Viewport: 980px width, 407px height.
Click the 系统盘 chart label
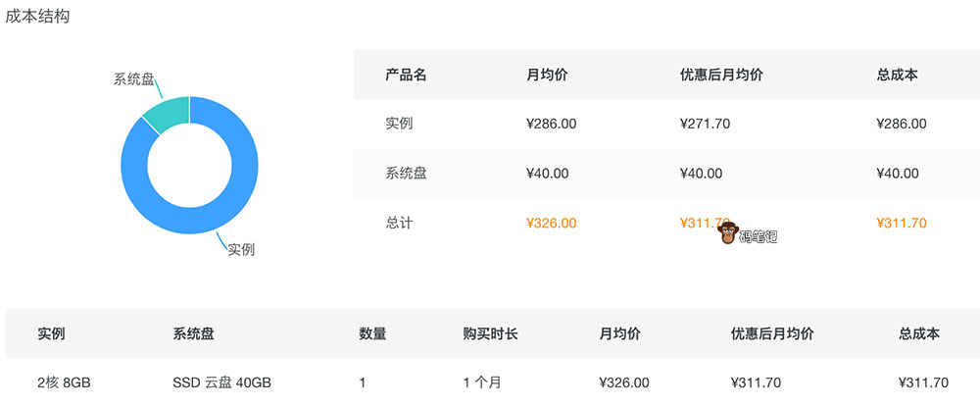click(133, 78)
